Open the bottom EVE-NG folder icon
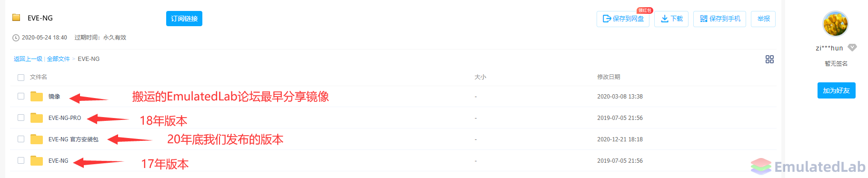This screenshot has width=868, height=178. click(x=37, y=160)
